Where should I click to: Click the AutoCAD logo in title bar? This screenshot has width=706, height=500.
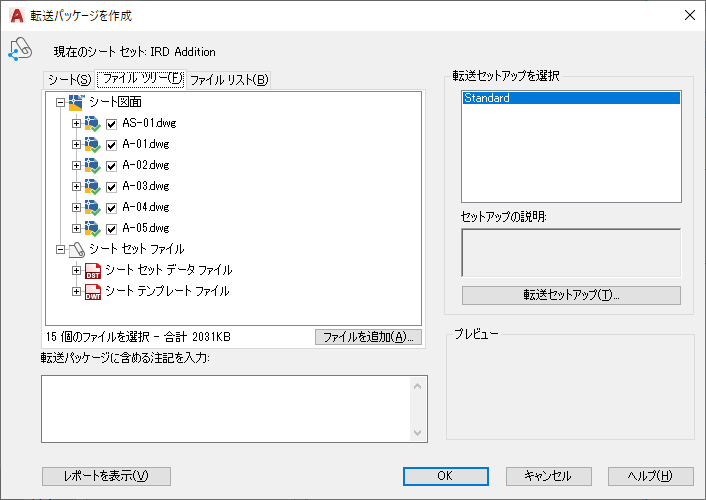pos(17,16)
